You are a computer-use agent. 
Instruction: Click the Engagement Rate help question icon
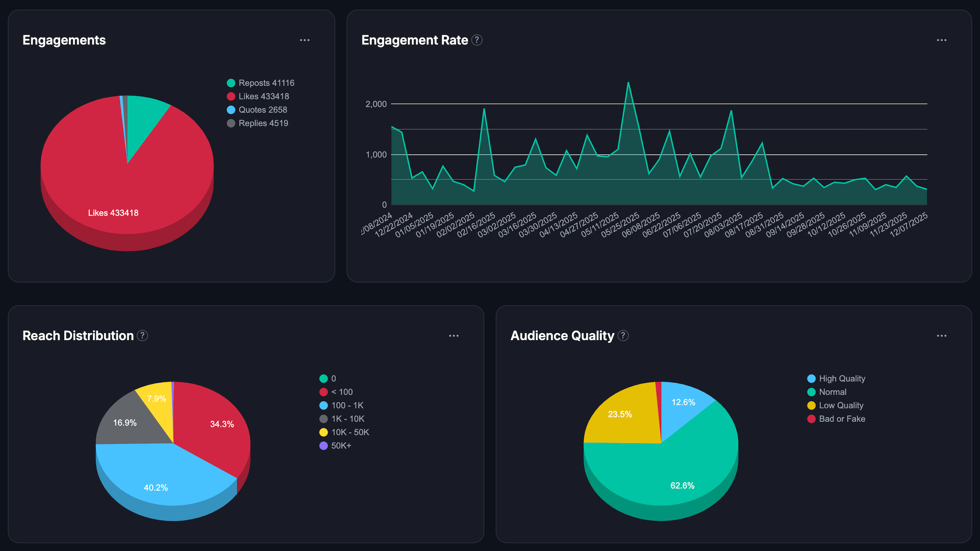pos(477,40)
